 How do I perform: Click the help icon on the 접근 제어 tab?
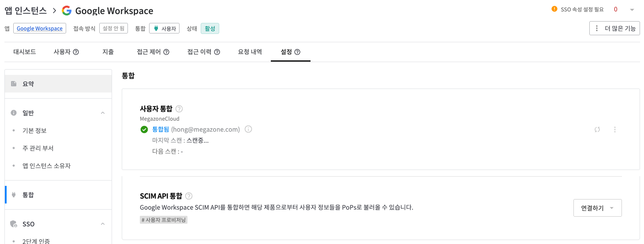coord(166,52)
